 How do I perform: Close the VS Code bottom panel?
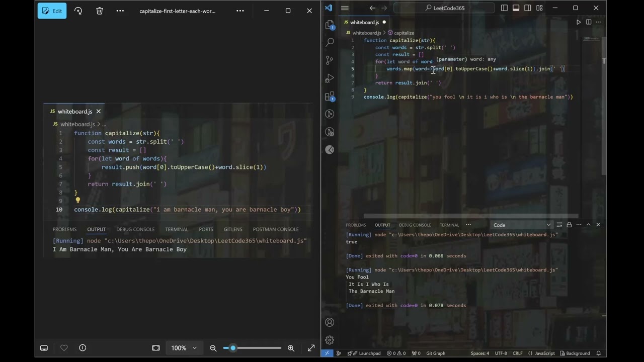(598, 225)
